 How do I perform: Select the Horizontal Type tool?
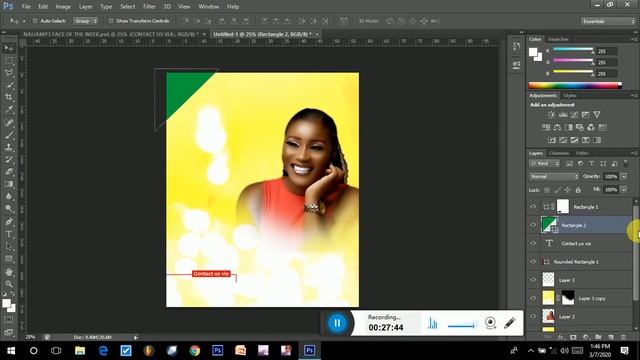(9, 234)
